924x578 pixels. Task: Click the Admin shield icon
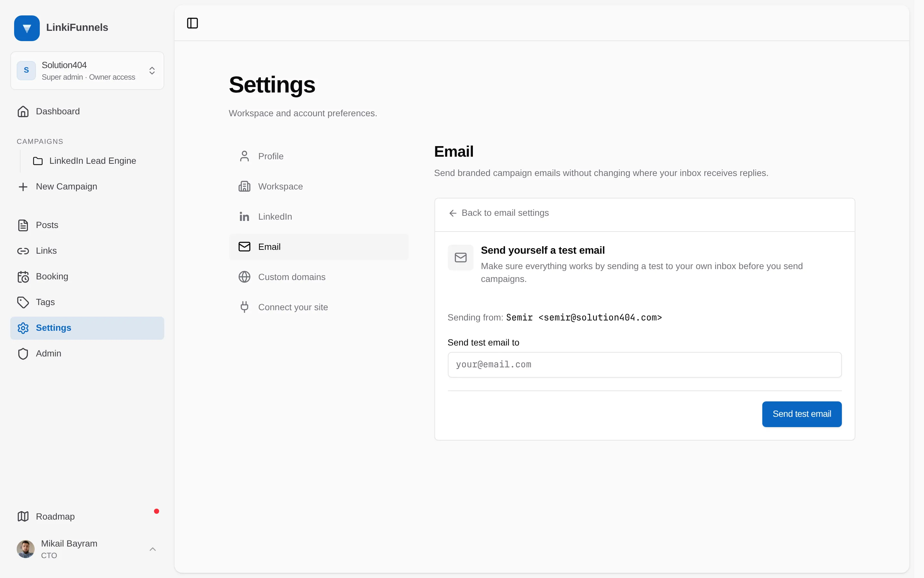(23, 354)
